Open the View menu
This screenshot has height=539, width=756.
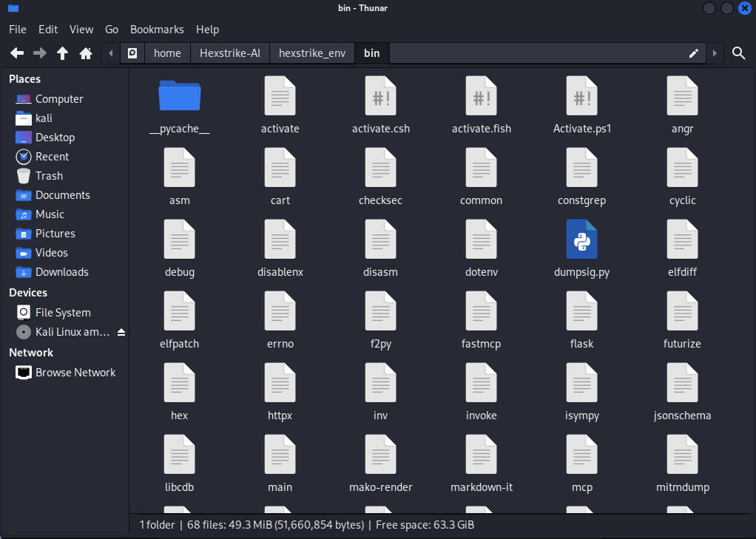click(x=81, y=30)
